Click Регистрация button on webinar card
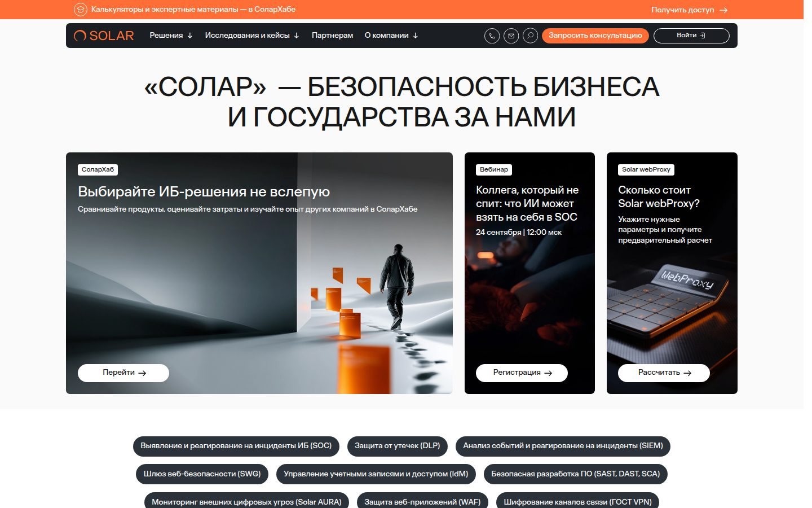The height and width of the screenshot is (508, 812). (522, 373)
